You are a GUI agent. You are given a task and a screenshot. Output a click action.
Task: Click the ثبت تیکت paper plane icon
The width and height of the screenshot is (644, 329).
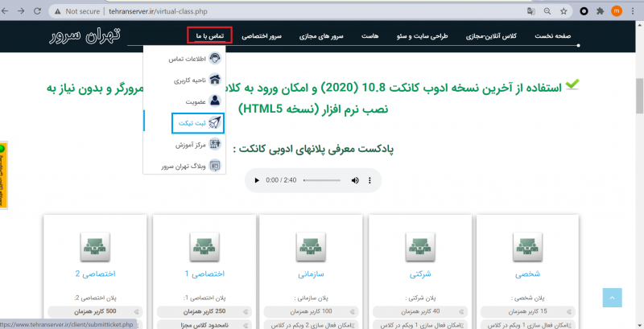[x=216, y=123]
